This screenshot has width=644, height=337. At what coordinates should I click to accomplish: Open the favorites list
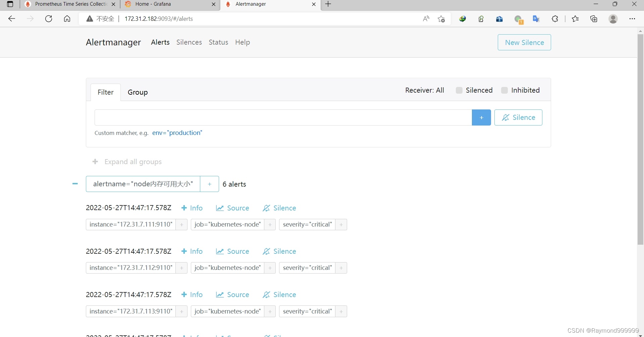[576, 19]
